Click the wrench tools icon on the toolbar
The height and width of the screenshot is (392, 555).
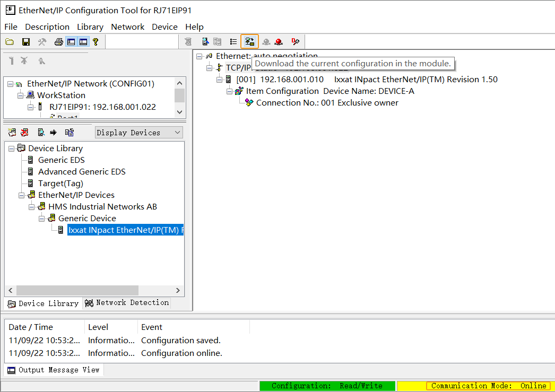42,41
